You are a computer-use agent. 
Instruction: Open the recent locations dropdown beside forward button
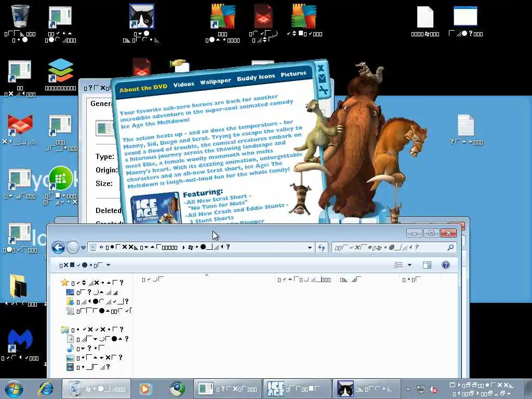[83, 248]
